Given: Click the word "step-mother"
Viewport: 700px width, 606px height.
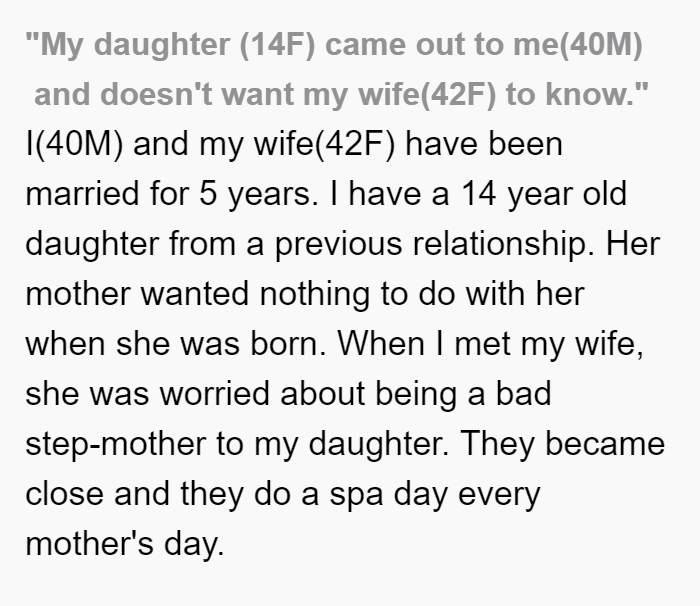Looking at the screenshot, I should [116, 444].
